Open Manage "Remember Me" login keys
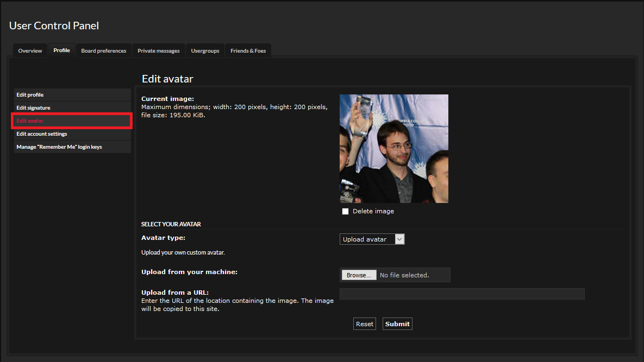This screenshot has height=362, width=644. [72, 147]
